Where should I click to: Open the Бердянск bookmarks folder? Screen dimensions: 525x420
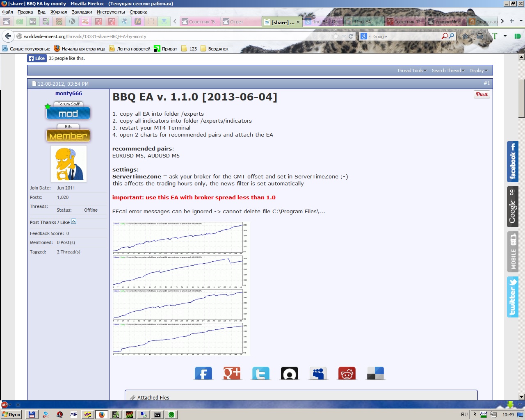214,49
